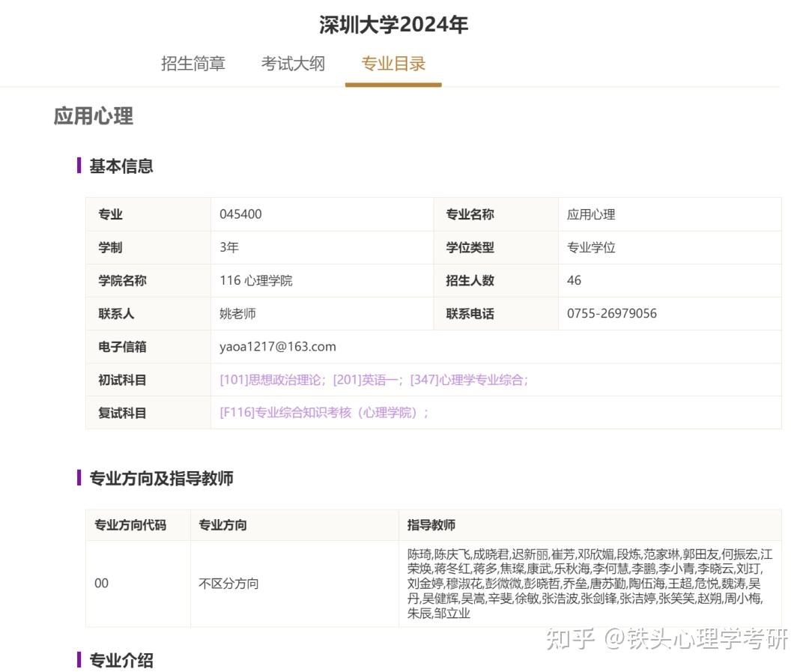
Task: Open the 考试大纲 tab
Action: (293, 64)
